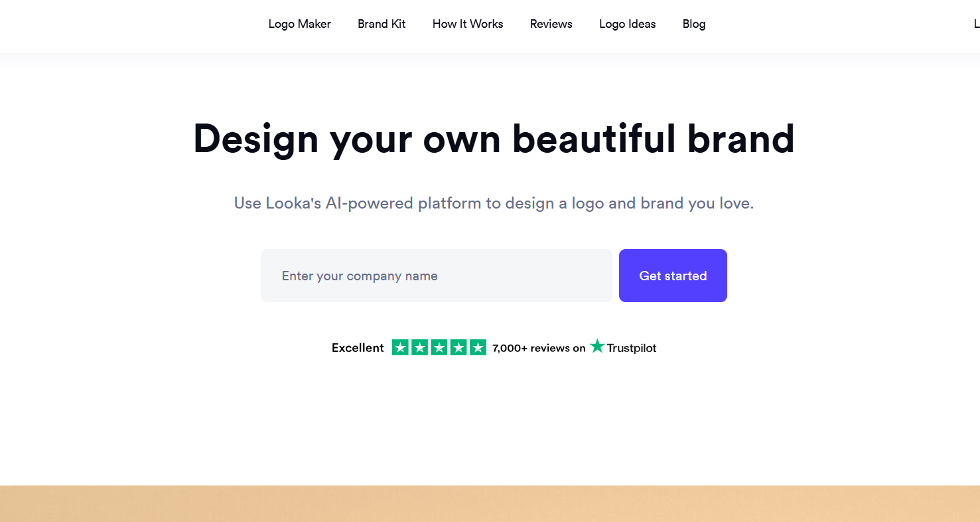Viewport: 980px width, 522px height.
Task: Visit the Reviews page
Action: pos(551,24)
